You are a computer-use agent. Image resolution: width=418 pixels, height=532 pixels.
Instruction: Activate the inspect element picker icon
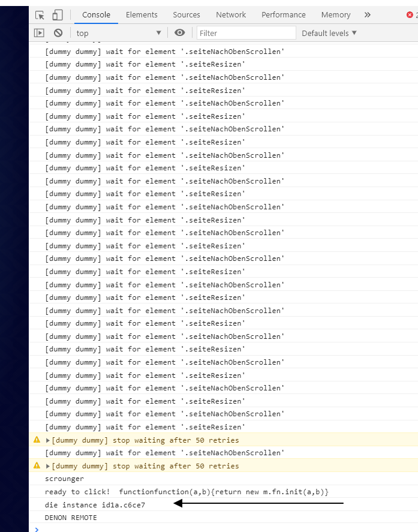(x=40, y=15)
